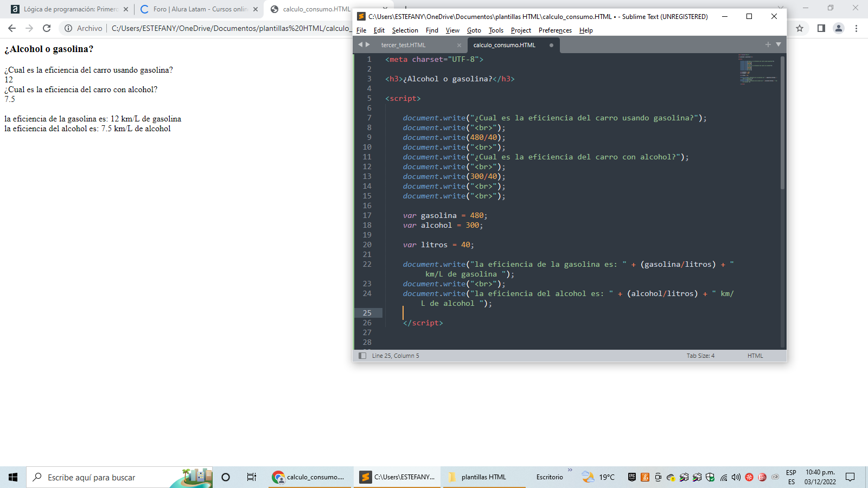Switch the ESP ES input language indicator
Viewport: 868px width, 488px height.
pyautogui.click(x=791, y=477)
